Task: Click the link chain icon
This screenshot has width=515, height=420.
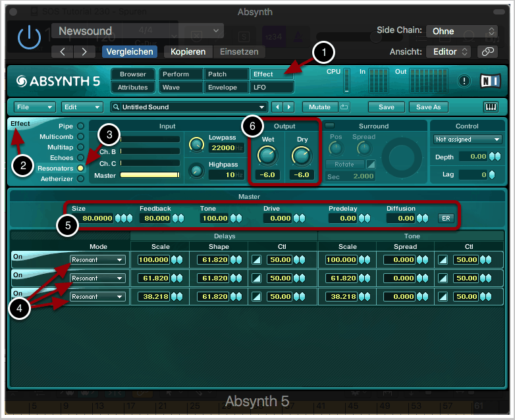Action: [487, 51]
